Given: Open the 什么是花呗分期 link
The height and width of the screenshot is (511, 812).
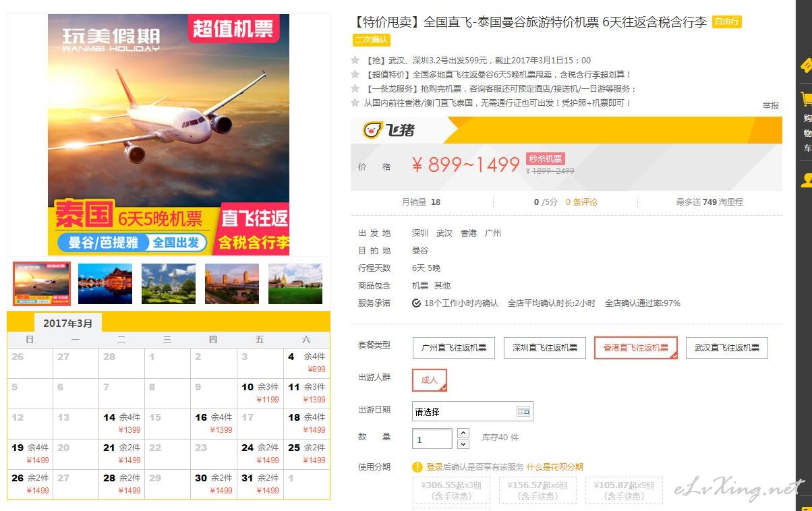Looking at the screenshot, I should (554, 467).
